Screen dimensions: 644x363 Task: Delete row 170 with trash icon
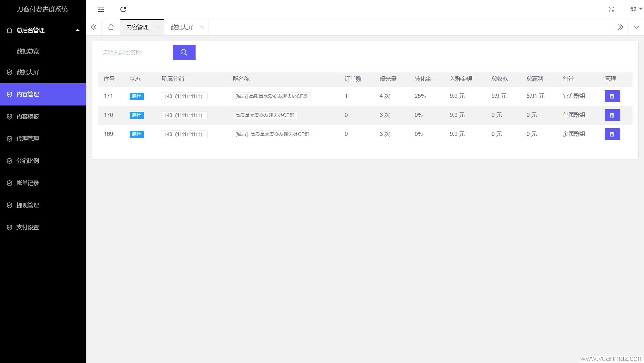[612, 115]
